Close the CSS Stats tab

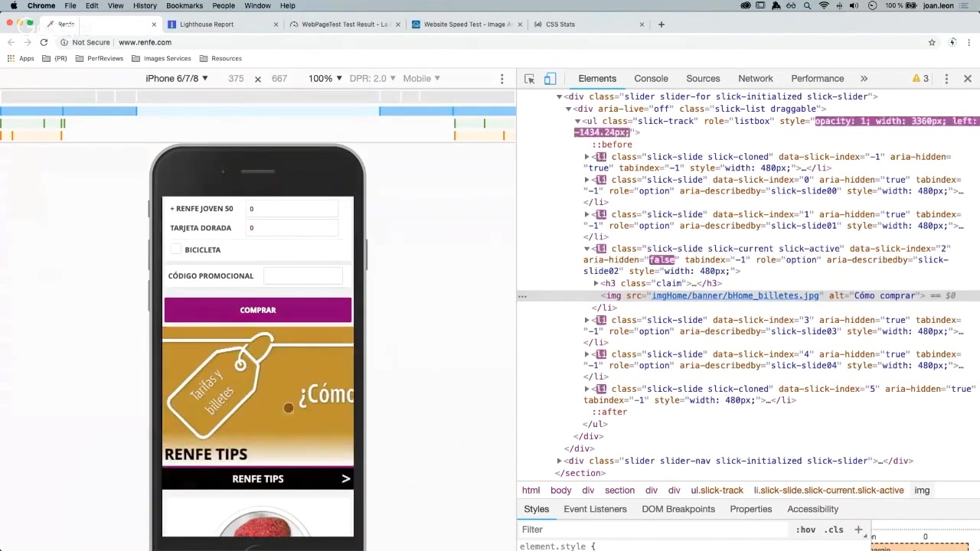[x=642, y=24]
